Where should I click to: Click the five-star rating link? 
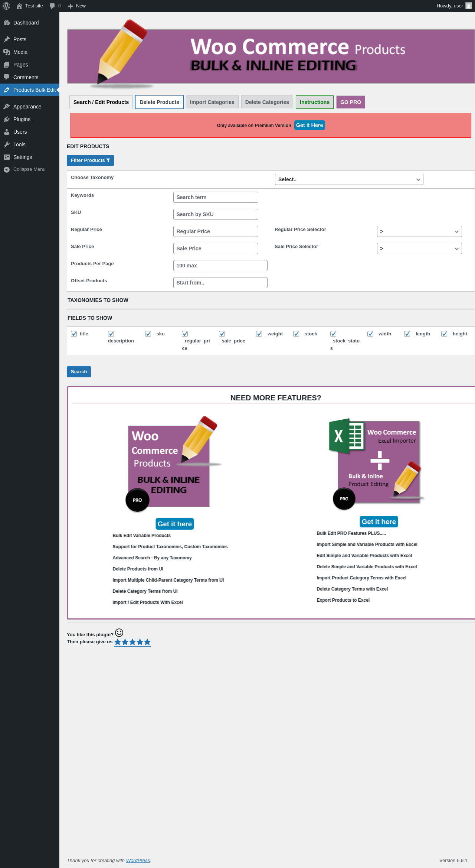tap(132, 642)
